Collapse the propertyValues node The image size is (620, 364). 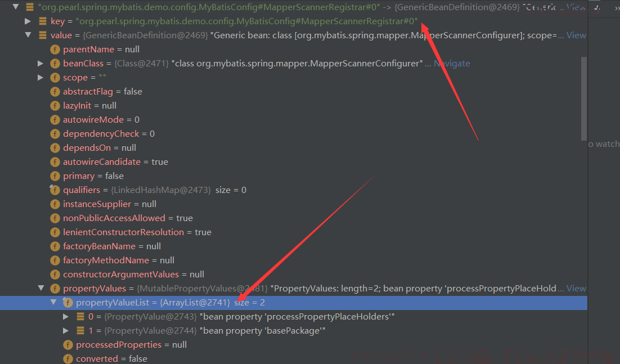point(41,288)
